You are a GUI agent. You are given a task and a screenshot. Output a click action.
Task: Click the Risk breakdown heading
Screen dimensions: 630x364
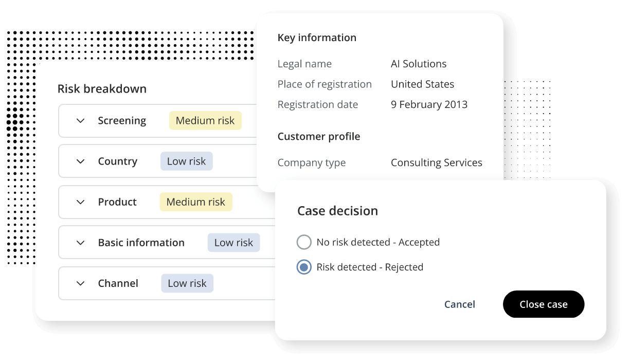[x=102, y=89]
